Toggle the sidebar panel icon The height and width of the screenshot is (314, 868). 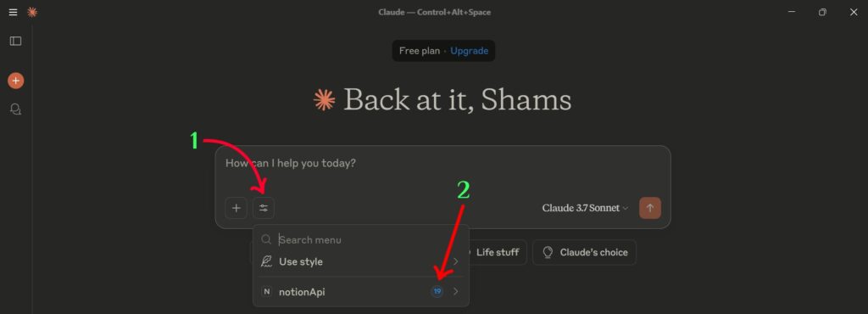pos(15,41)
